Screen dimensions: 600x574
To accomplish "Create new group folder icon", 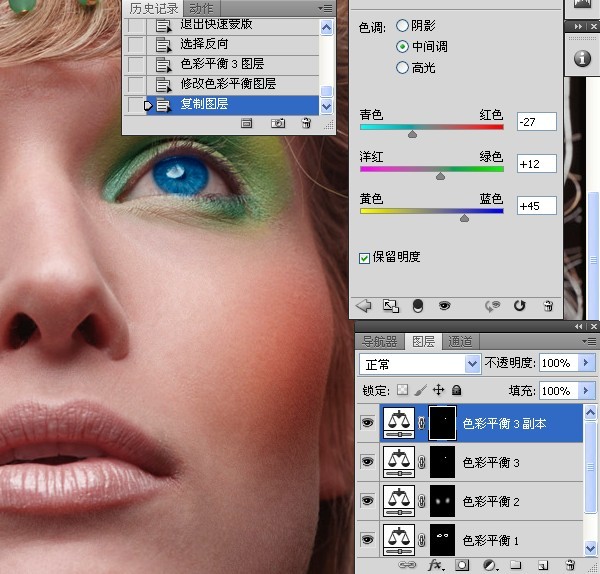I will (x=515, y=565).
